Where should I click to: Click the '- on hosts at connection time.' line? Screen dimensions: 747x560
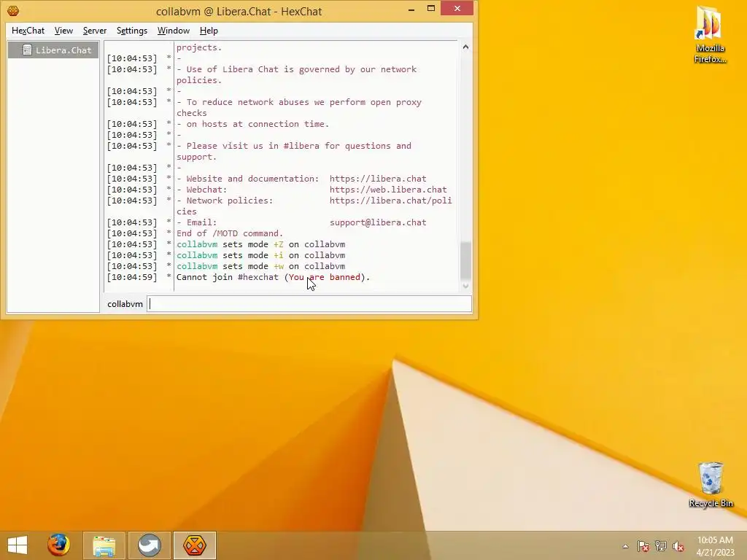click(x=252, y=124)
